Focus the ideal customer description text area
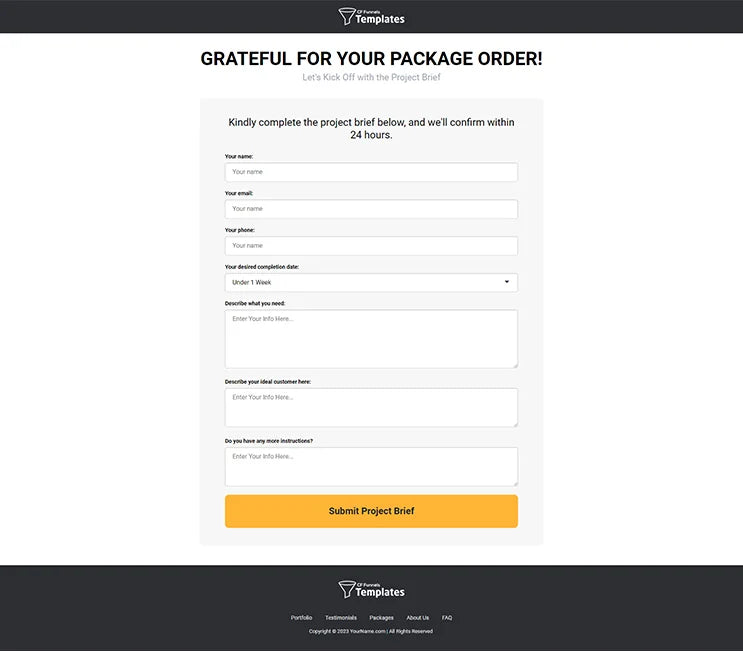Viewport: 743px width, 651px height. pos(371,407)
